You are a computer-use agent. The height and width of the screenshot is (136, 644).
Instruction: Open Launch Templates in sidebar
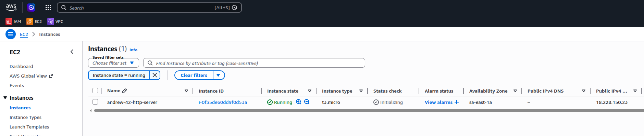click(29, 127)
